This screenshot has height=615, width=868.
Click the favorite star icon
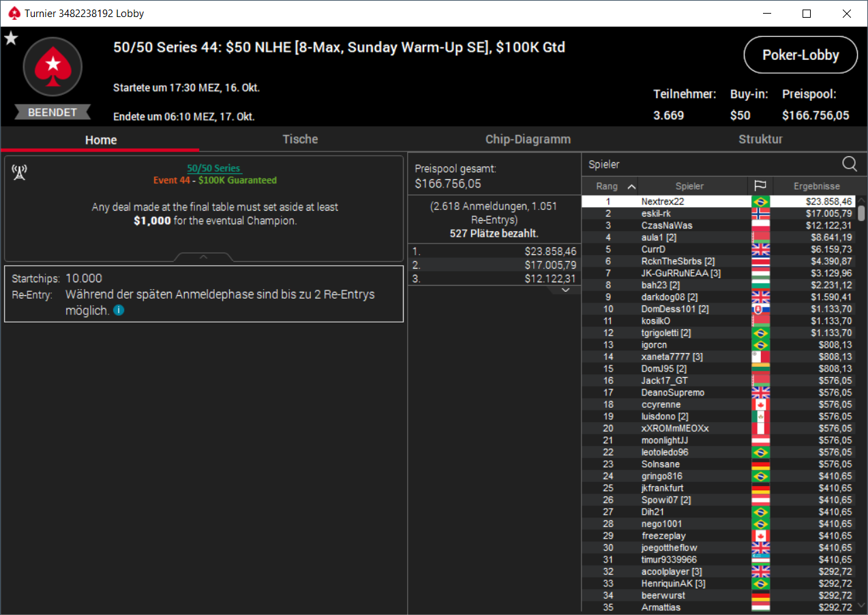coord(11,39)
